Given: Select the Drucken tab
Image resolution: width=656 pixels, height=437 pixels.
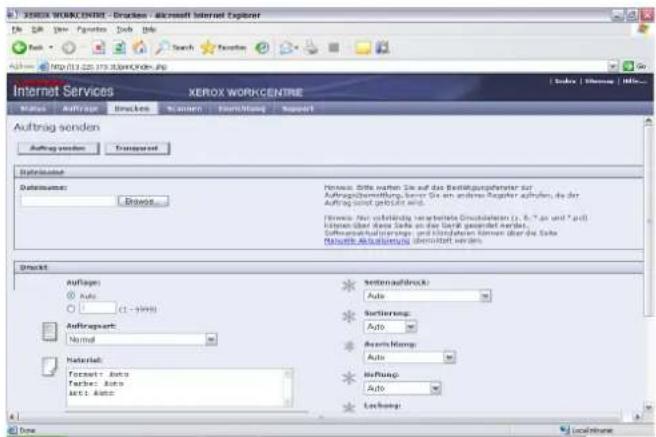Looking at the screenshot, I should (132, 109).
